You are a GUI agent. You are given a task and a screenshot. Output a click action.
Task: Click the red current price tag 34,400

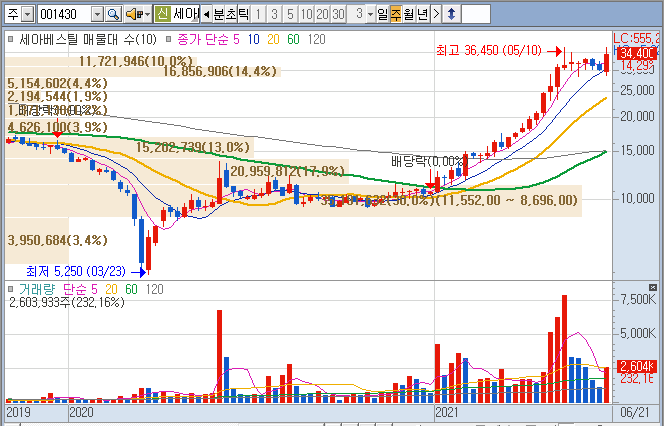(637, 53)
